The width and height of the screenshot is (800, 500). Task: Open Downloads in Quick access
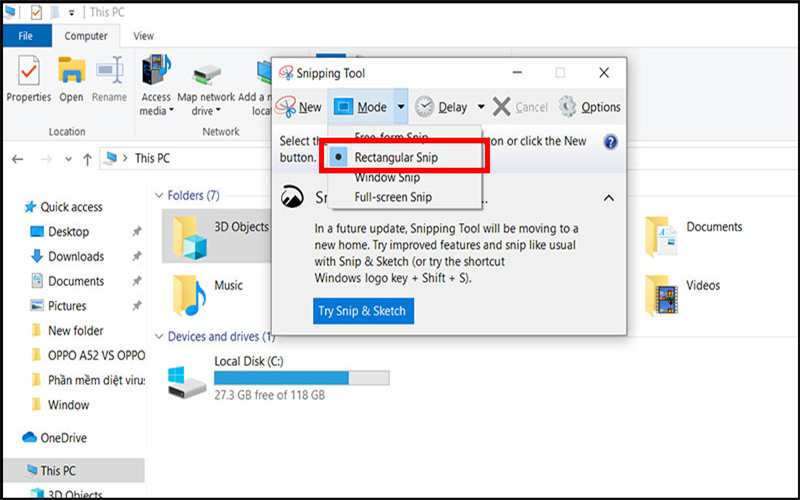67,256
